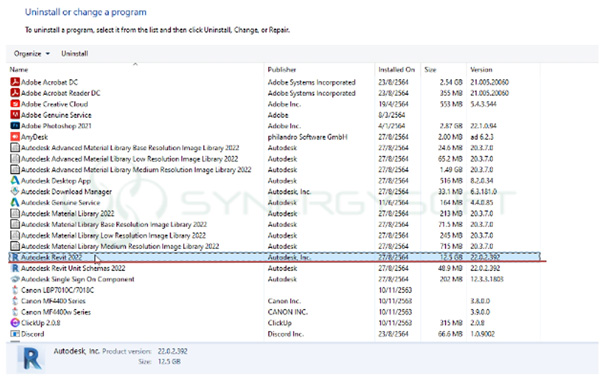Click the Autodesk Material Library 2022 icon
Viewport: 600px width, 378px height.
click(x=15, y=213)
